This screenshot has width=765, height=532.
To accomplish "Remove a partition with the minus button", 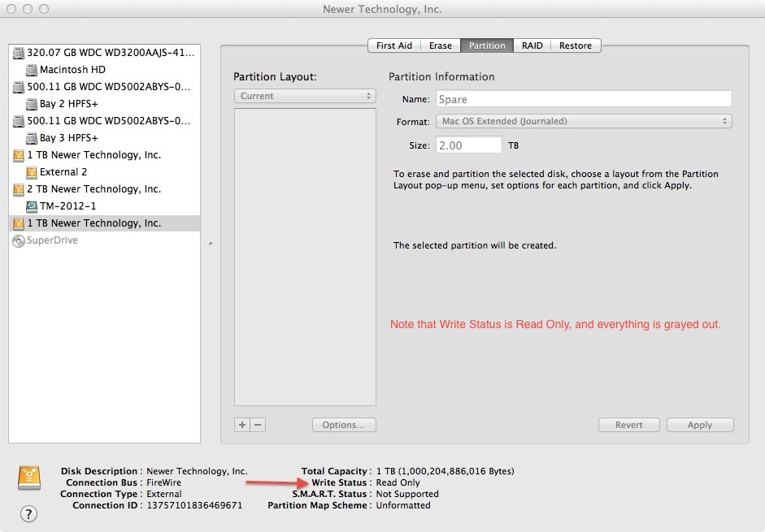I will [x=258, y=425].
